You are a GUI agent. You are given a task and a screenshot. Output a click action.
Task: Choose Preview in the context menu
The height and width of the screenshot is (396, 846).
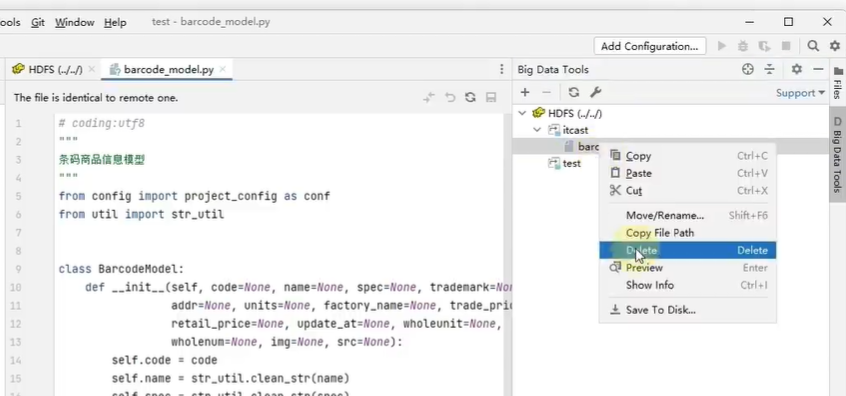point(688,268)
